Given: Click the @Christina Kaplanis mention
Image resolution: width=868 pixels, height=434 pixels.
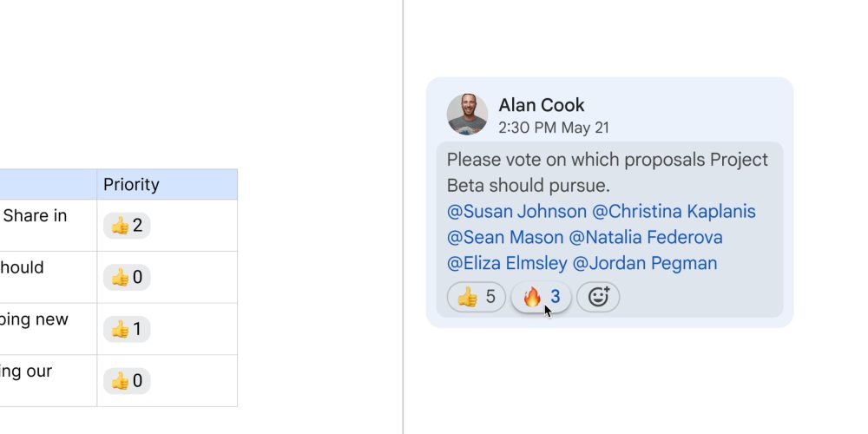Looking at the screenshot, I should (674, 212).
